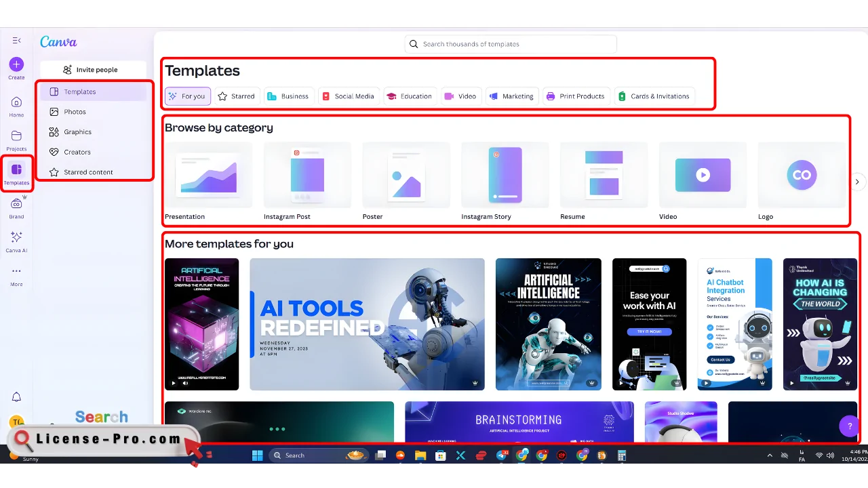
Task: Click the template search field
Action: point(511,44)
